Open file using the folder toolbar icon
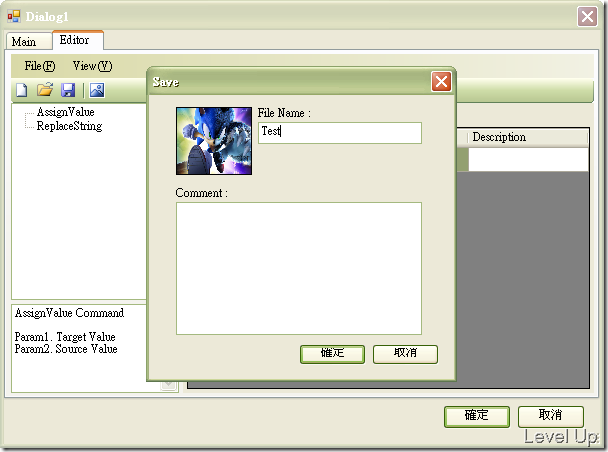Image resolution: width=608 pixels, height=452 pixels. click(x=45, y=90)
